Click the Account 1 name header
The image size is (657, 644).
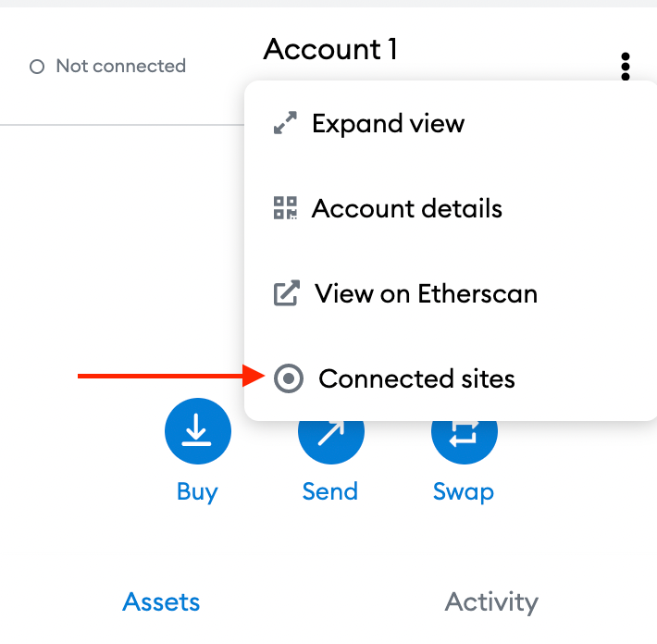[x=330, y=49]
